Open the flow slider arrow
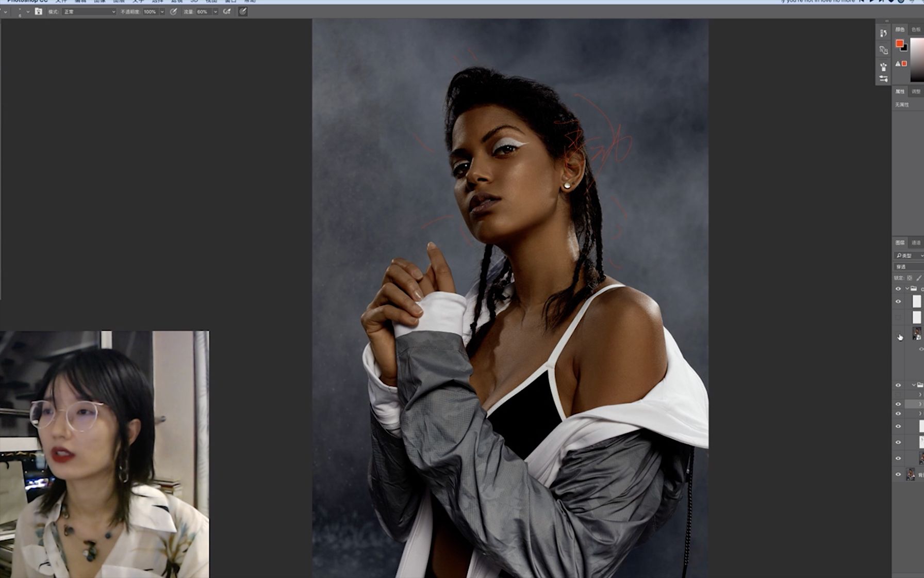This screenshot has height=578, width=924. [x=215, y=11]
